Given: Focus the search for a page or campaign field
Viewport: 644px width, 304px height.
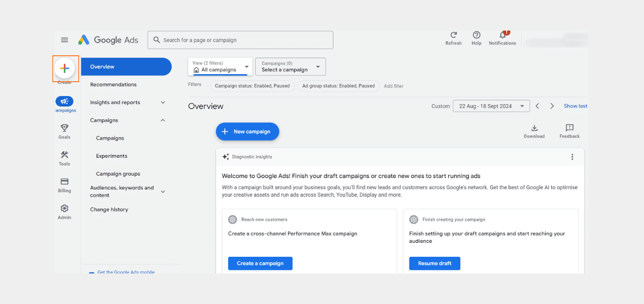Looking at the screenshot, I should pyautogui.click(x=240, y=40).
